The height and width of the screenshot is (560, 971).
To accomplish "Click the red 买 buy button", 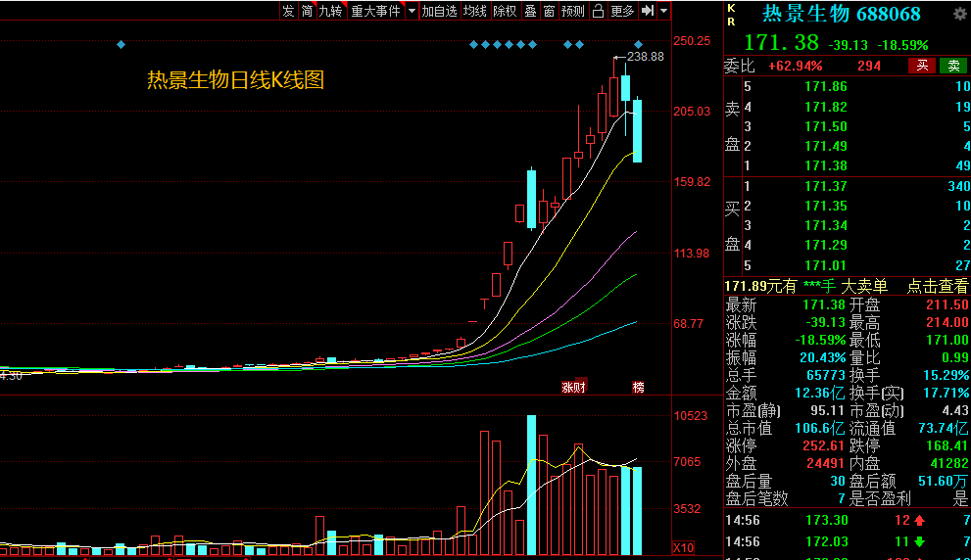I will coord(922,66).
